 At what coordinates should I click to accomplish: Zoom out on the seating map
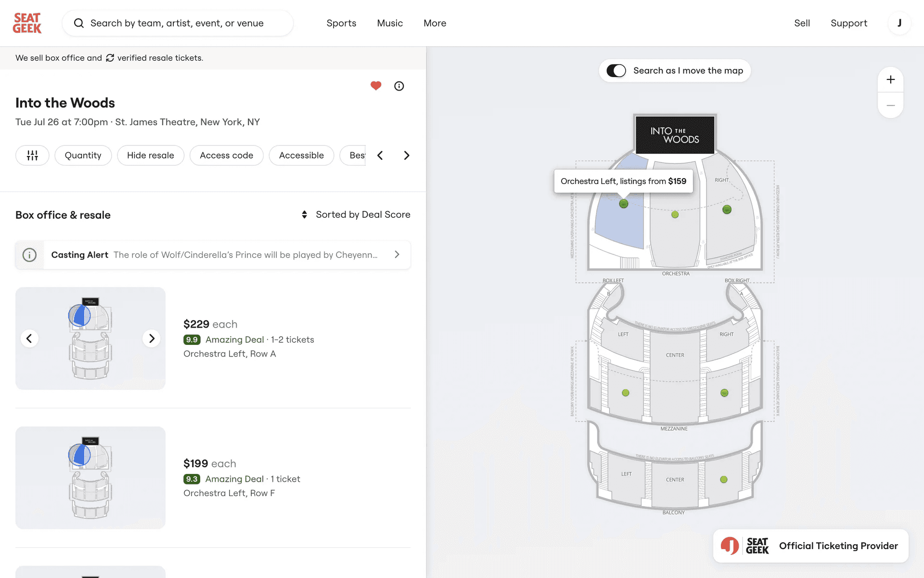coord(890,105)
